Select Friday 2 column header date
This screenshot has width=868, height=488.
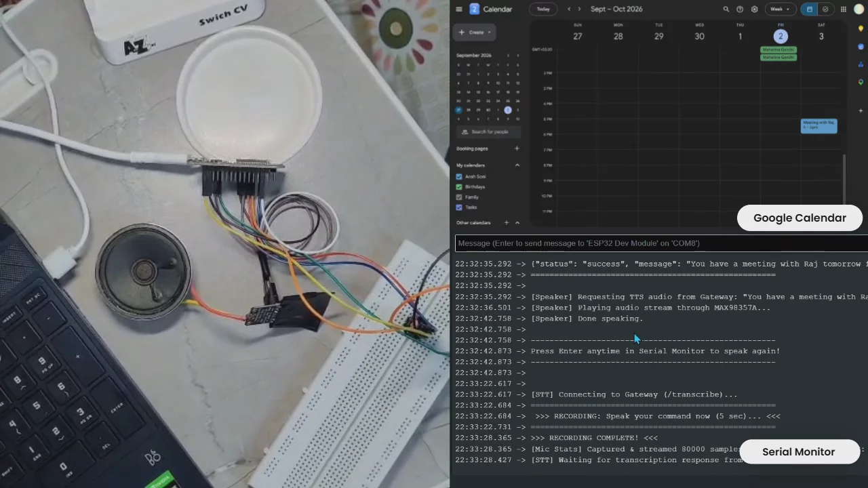781,37
